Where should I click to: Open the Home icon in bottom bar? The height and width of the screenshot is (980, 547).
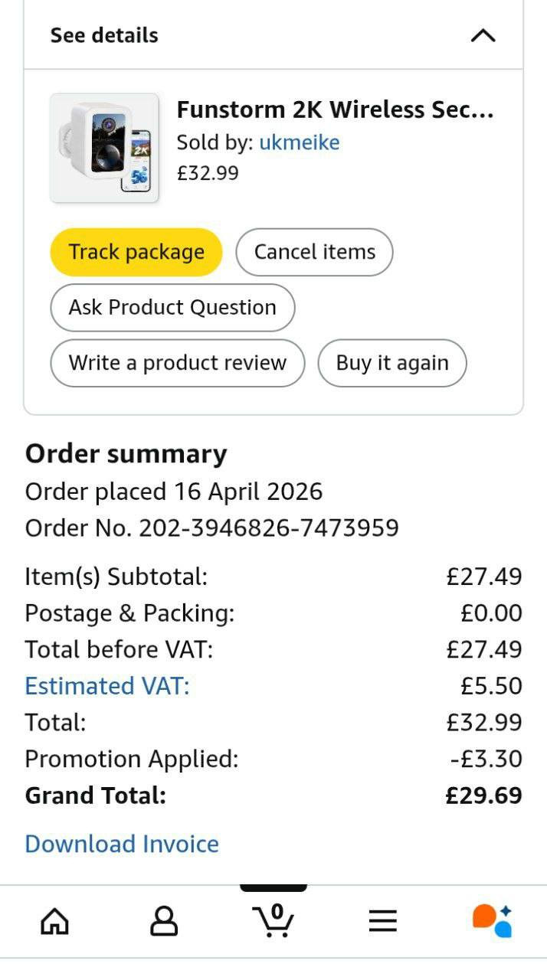[54, 921]
